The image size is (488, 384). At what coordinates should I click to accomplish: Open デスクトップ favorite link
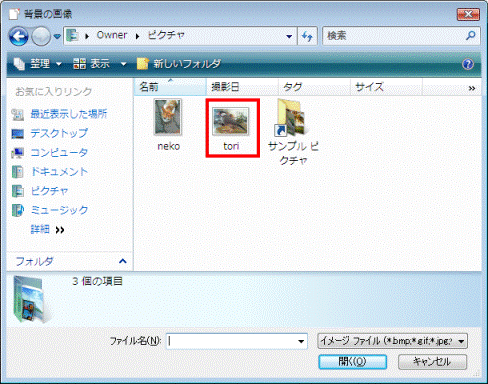(x=59, y=133)
